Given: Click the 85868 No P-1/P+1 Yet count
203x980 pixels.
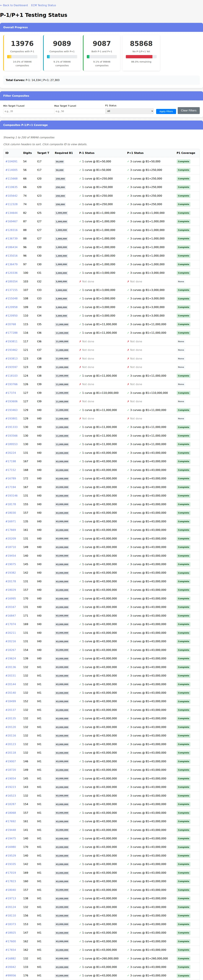Looking at the screenshot, I should point(141,44).
